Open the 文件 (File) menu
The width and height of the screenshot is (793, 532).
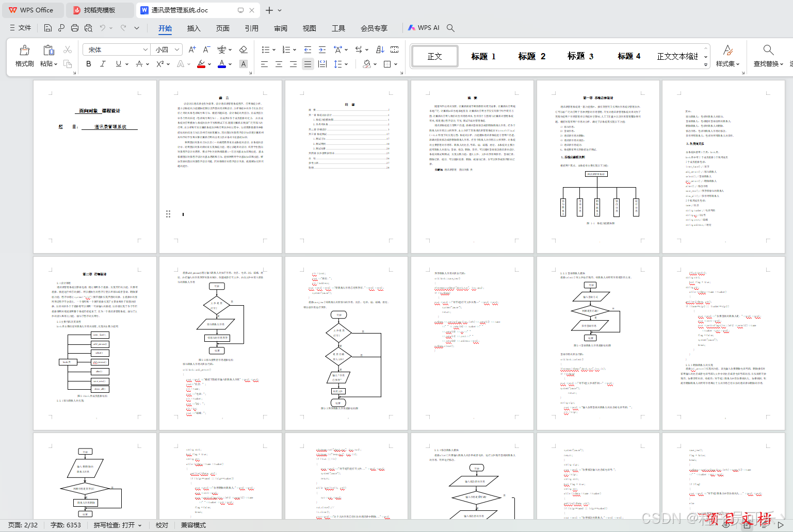(21, 28)
